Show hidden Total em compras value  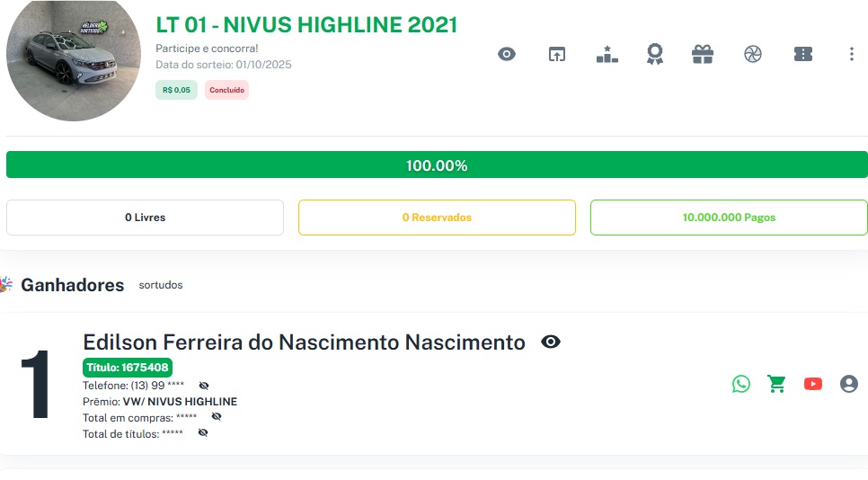[216, 417]
